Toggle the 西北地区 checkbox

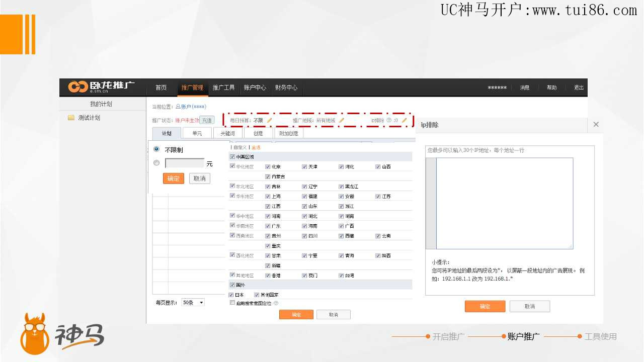(232, 255)
